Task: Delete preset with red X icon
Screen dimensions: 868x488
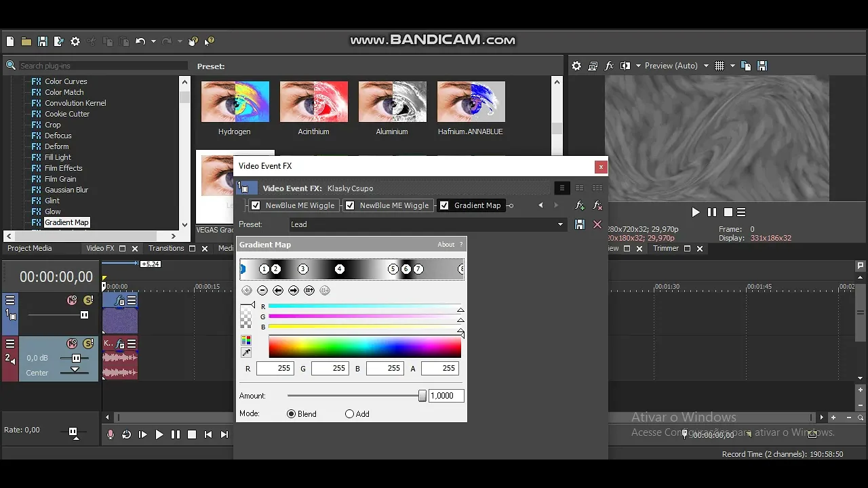Action: (x=597, y=224)
